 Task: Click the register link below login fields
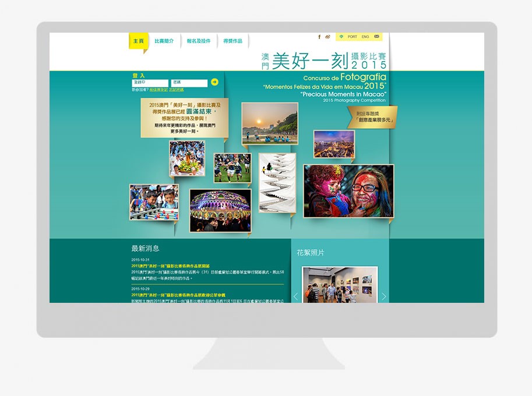point(158,90)
